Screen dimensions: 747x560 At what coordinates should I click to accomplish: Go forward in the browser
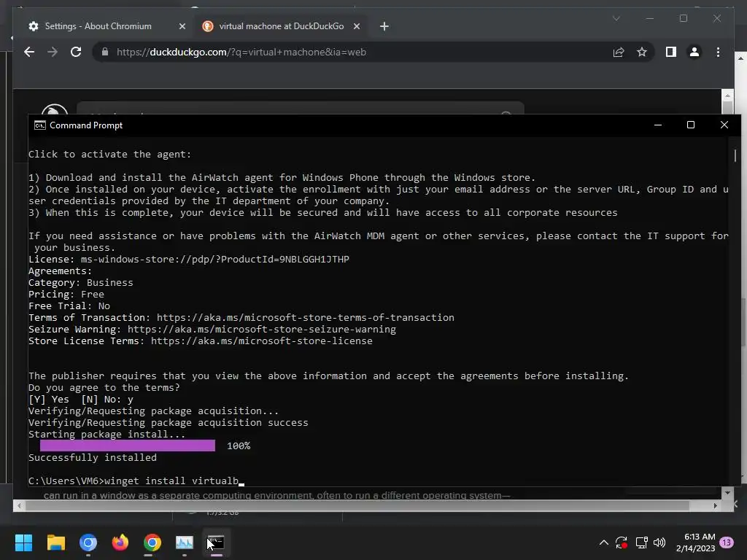53,52
